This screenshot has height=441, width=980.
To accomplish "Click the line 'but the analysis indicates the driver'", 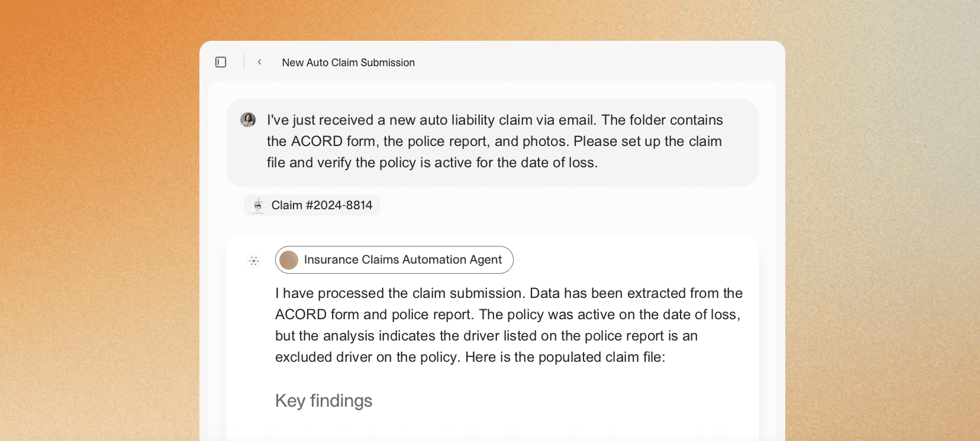I will click(486, 336).
